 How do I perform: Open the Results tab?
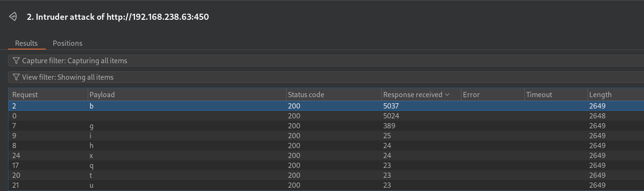click(x=26, y=43)
